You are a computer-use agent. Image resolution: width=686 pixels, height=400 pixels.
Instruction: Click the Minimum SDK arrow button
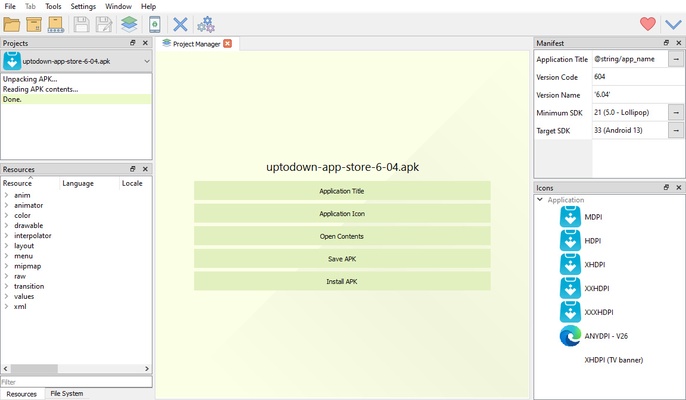(x=676, y=112)
